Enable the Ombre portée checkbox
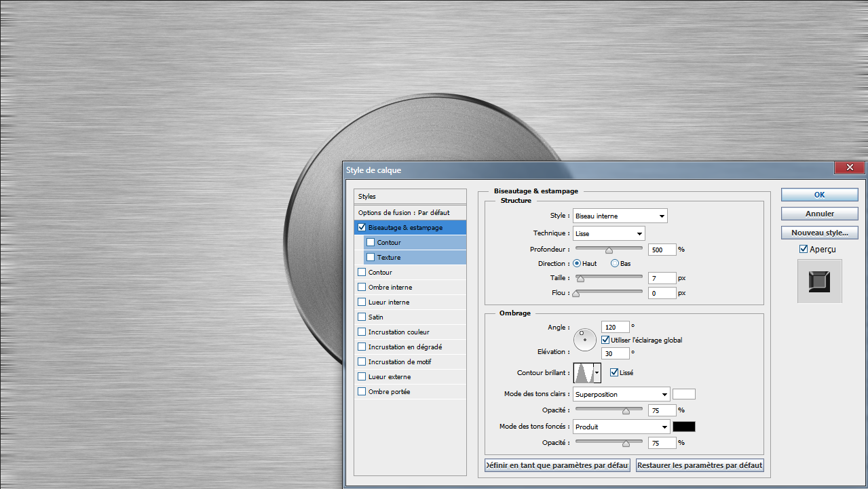Viewport: 868px width, 489px height. 362,391
